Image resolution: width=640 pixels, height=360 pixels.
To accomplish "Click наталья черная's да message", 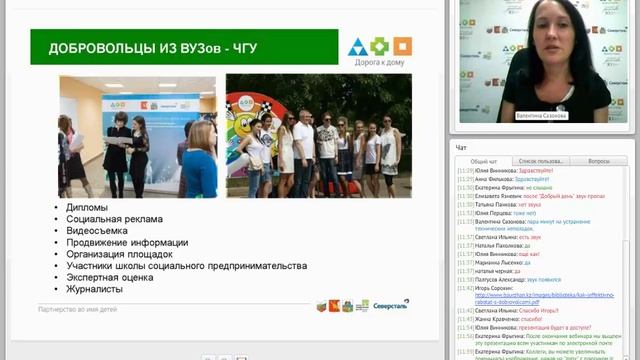I will click(489, 271).
